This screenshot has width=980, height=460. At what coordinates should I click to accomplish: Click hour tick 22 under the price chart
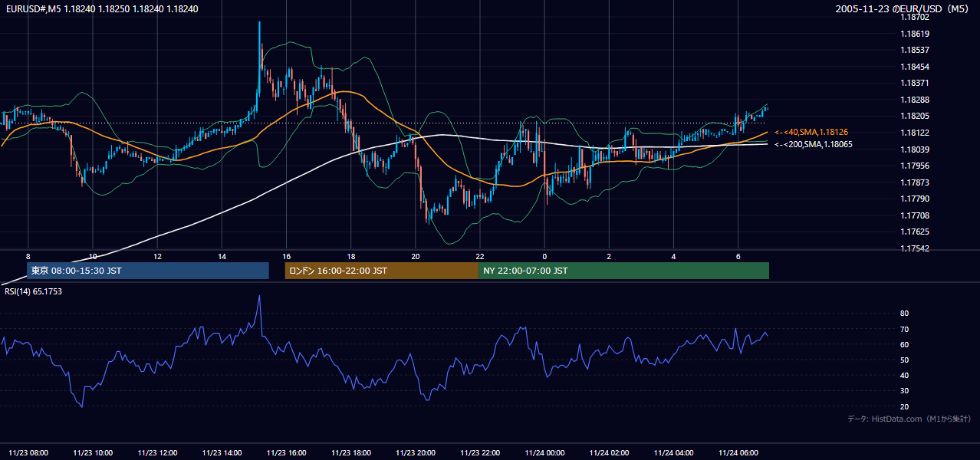(x=480, y=256)
